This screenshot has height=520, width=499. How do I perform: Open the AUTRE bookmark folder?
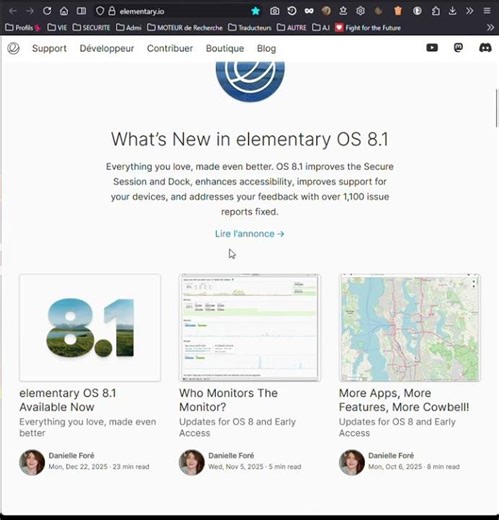point(292,28)
